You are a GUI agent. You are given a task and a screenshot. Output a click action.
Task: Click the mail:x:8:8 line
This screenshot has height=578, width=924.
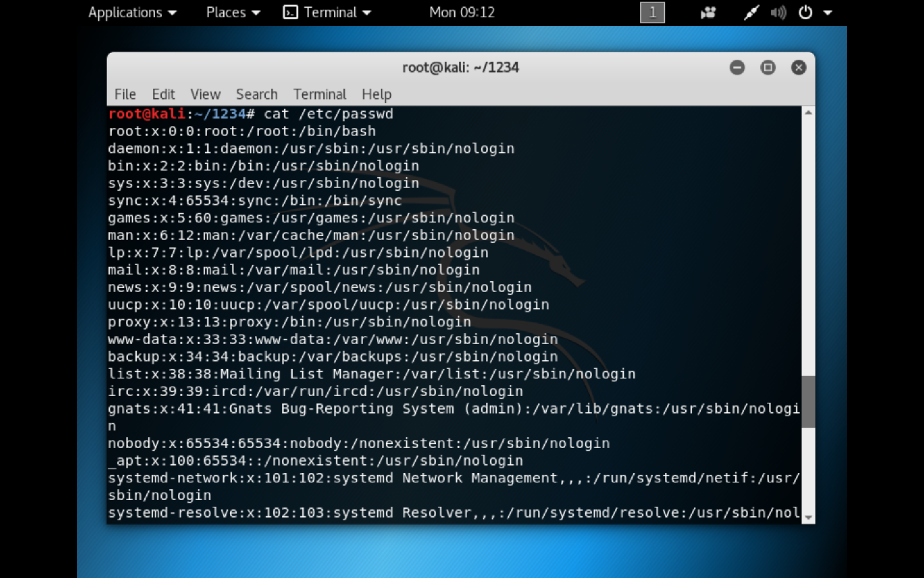[294, 270]
